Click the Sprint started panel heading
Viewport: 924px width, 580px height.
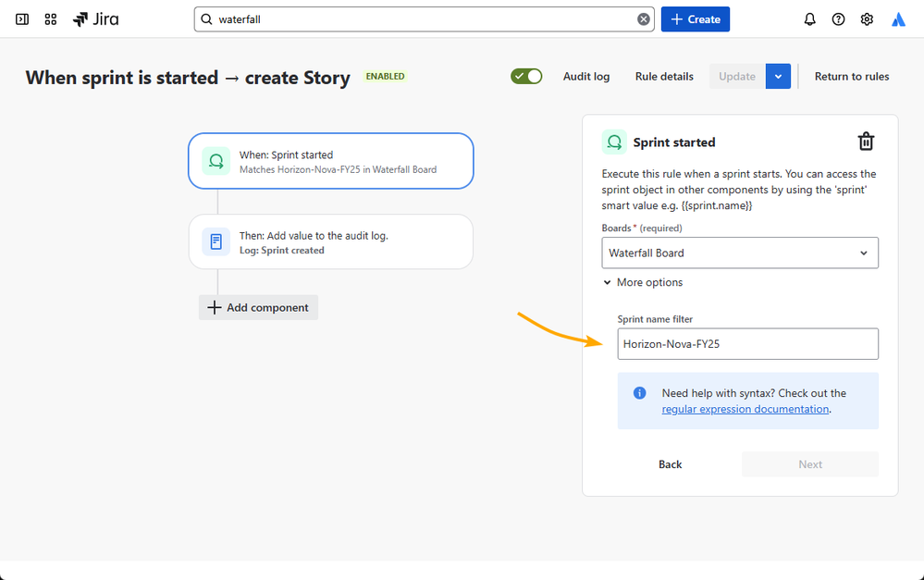pos(674,142)
